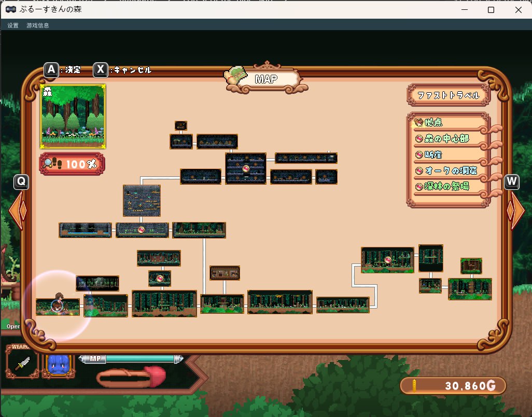Click the green map scroll icon beside MAP
The image size is (532, 417).
(236, 78)
